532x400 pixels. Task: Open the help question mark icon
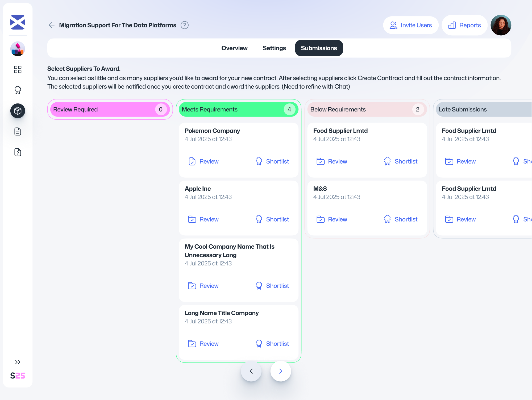(x=184, y=25)
